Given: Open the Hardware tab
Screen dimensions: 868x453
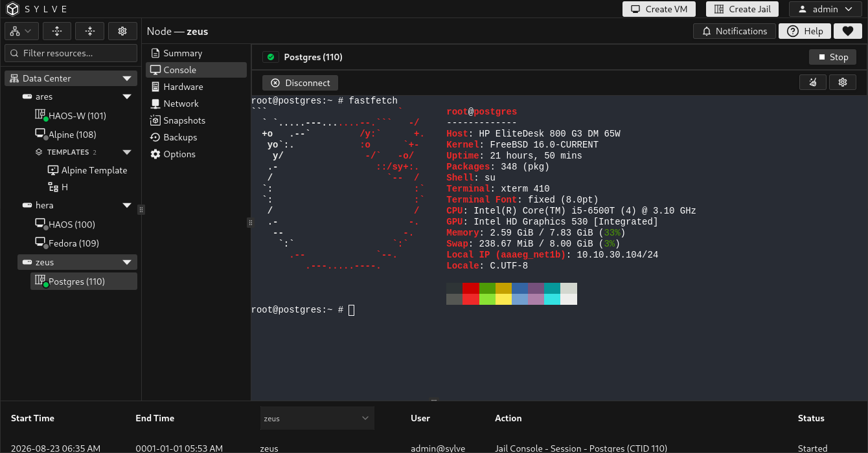Looking at the screenshot, I should (x=197, y=87).
